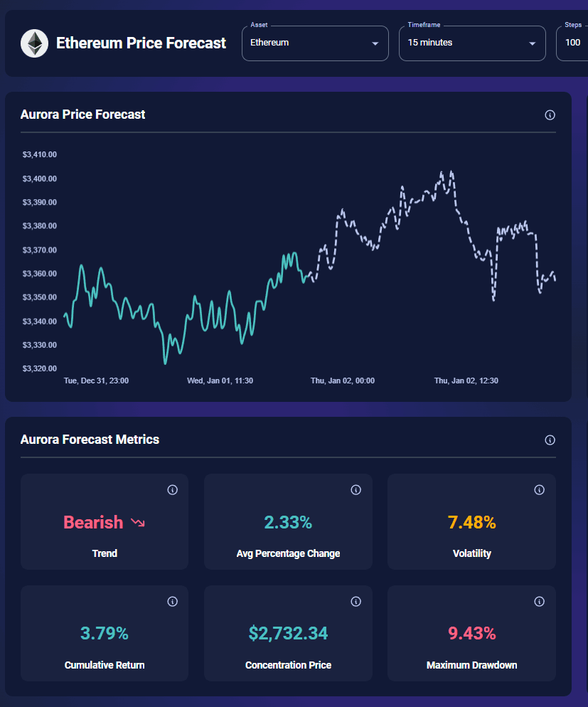The width and height of the screenshot is (588, 707).
Task: Click the info icon on the Trend card
Action: [172, 489]
